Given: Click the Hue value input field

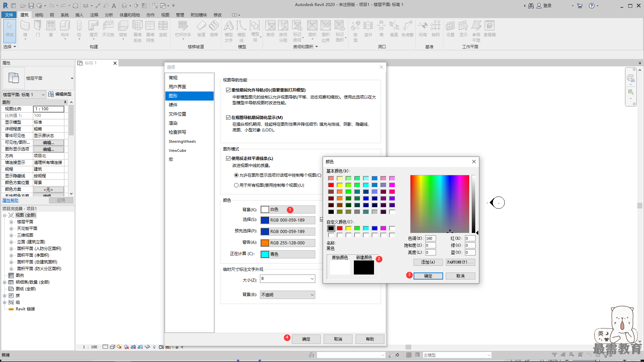Looking at the screenshot, I should point(430,238).
